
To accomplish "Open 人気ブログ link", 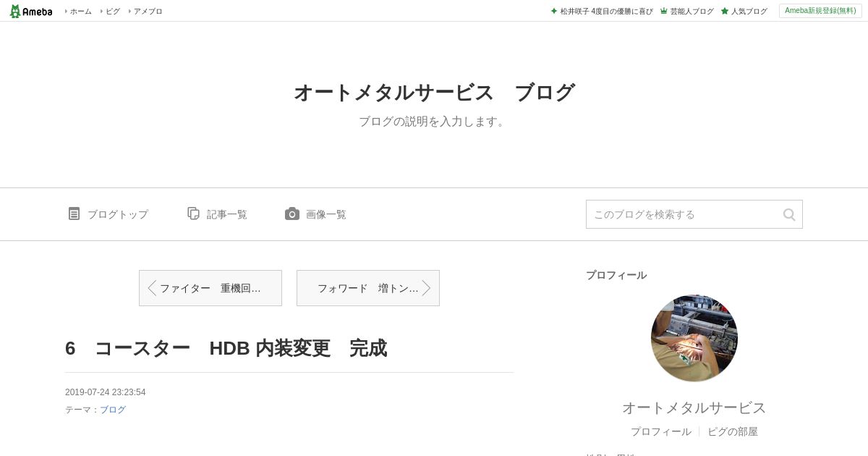I will (749, 12).
